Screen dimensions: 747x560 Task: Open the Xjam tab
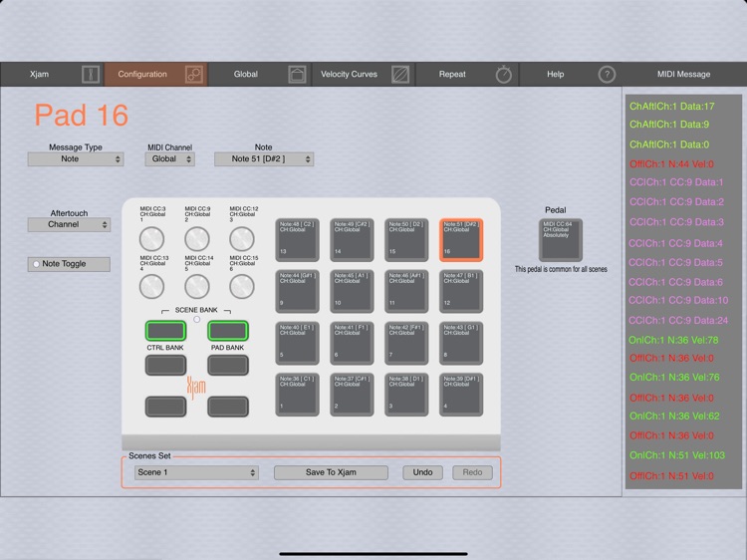[52, 75]
